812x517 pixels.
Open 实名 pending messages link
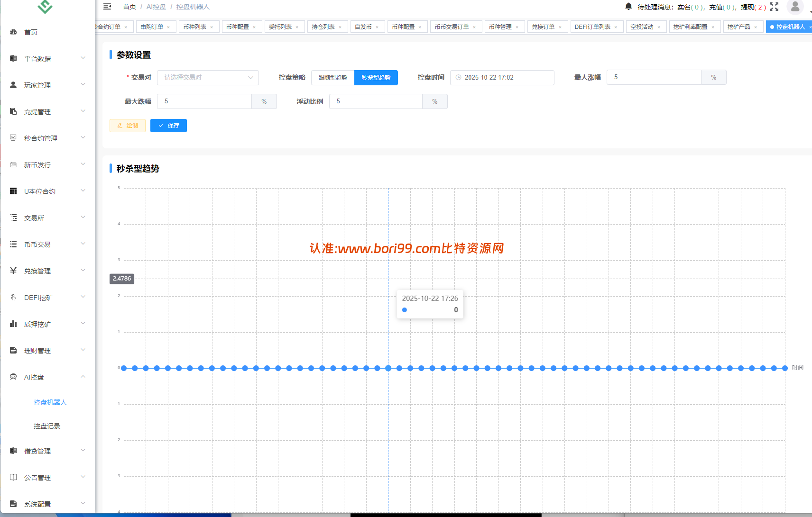coord(690,7)
